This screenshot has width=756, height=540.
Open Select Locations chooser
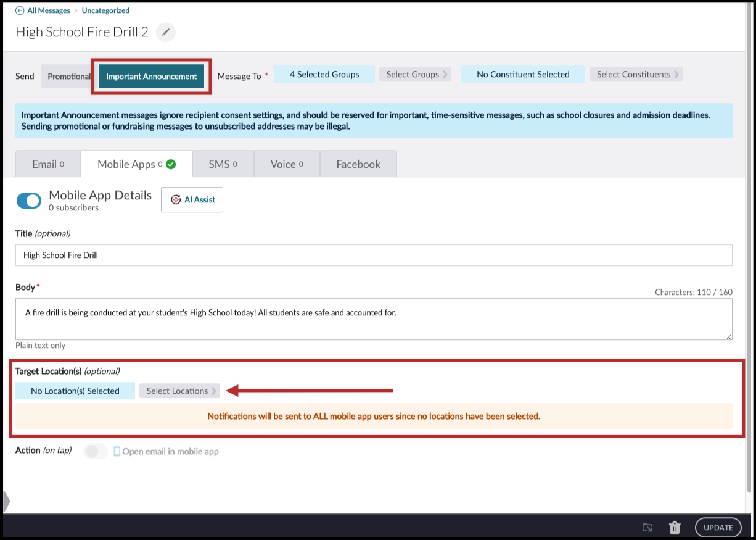pos(179,391)
